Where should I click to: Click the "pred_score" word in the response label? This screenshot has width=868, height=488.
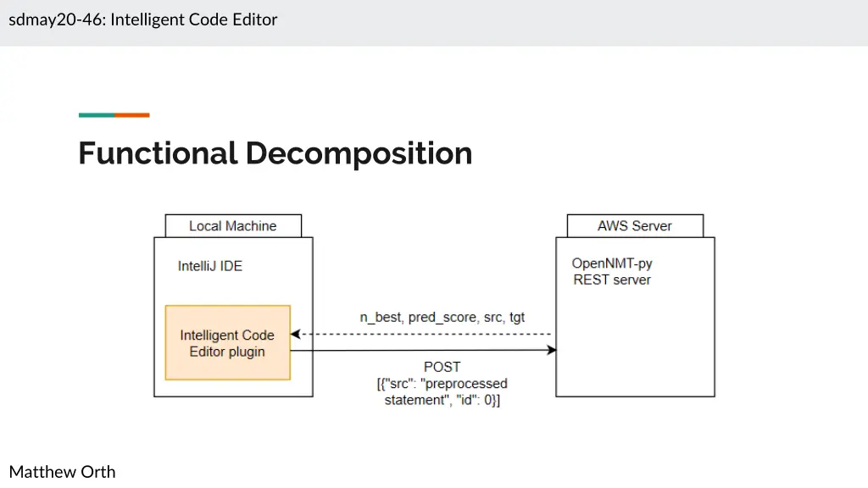tap(442, 318)
